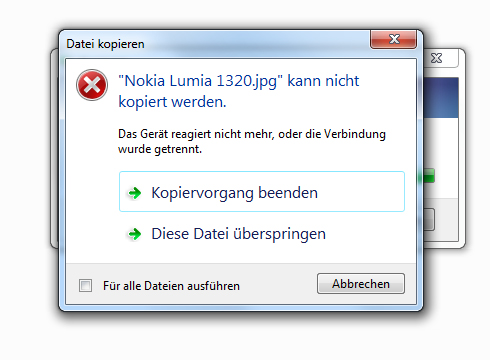Cancel with the Abbrechen button
The image size is (490, 360).
point(361,284)
